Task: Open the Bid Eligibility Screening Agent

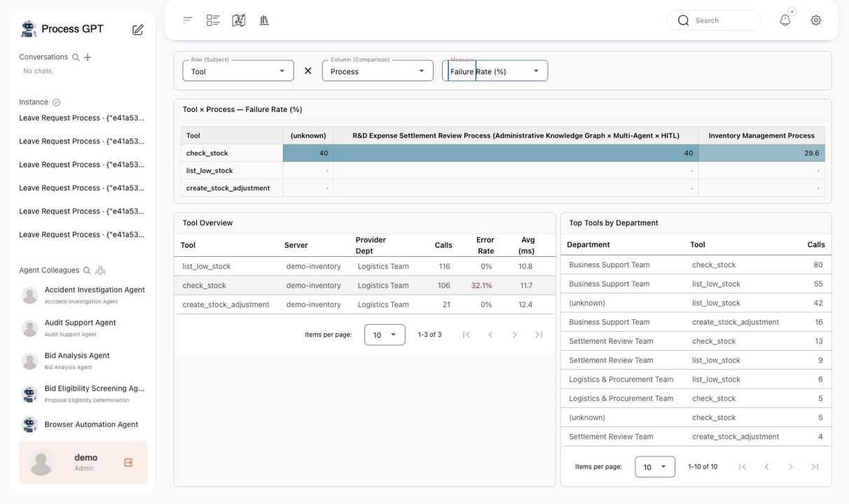Action: click(x=83, y=393)
